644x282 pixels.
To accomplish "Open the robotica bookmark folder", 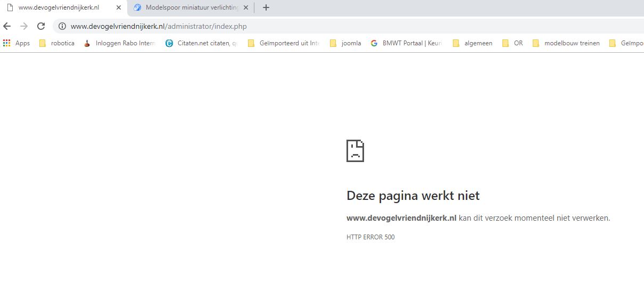I will click(x=57, y=43).
